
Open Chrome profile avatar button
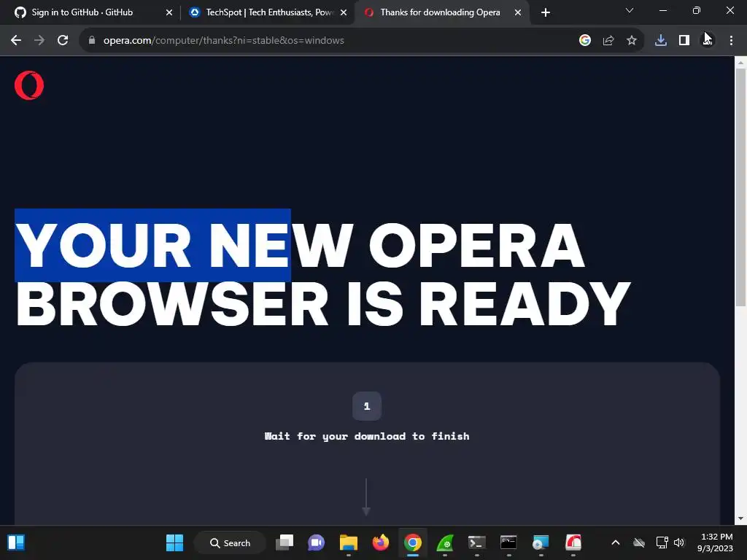click(708, 41)
